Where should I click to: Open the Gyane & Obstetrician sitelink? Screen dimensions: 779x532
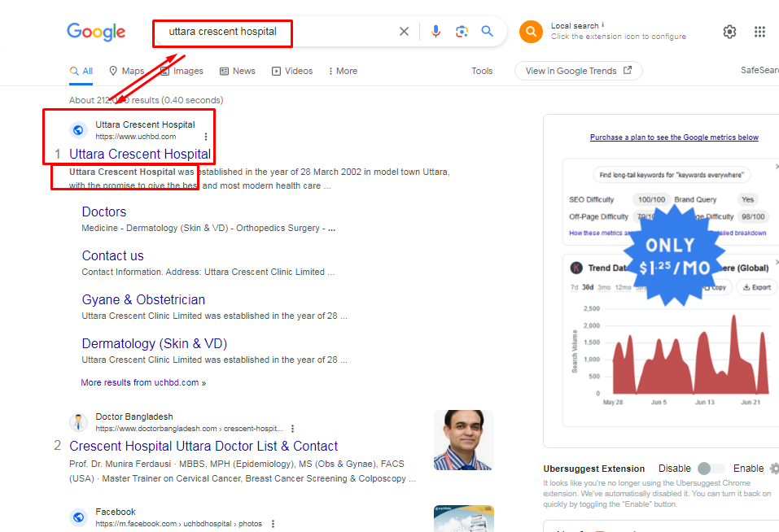pyautogui.click(x=143, y=299)
